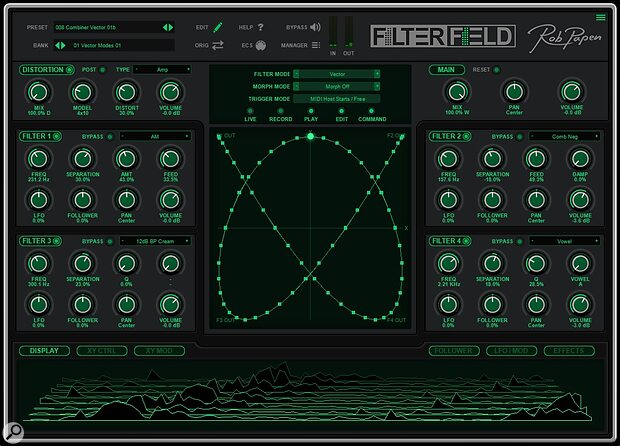Image resolution: width=620 pixels, height=446 pixels.
Task: Switch to the XY MOD tab
Action: tap(159, 351)
